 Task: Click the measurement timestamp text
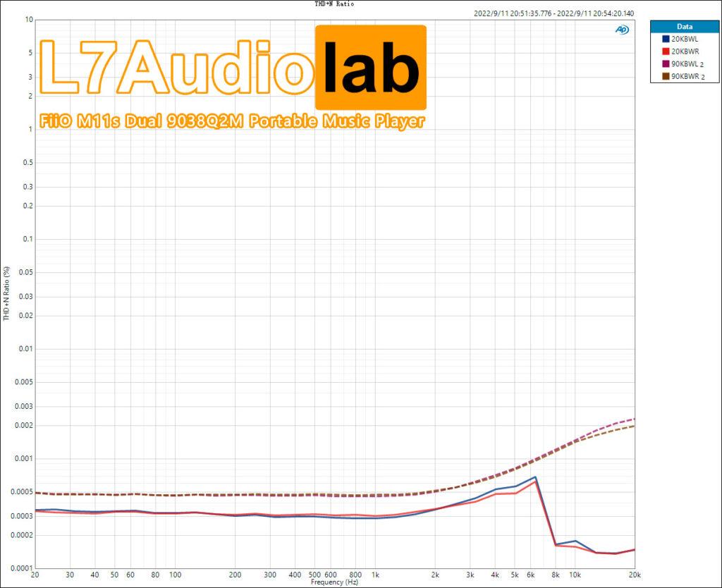coord(553,13)
